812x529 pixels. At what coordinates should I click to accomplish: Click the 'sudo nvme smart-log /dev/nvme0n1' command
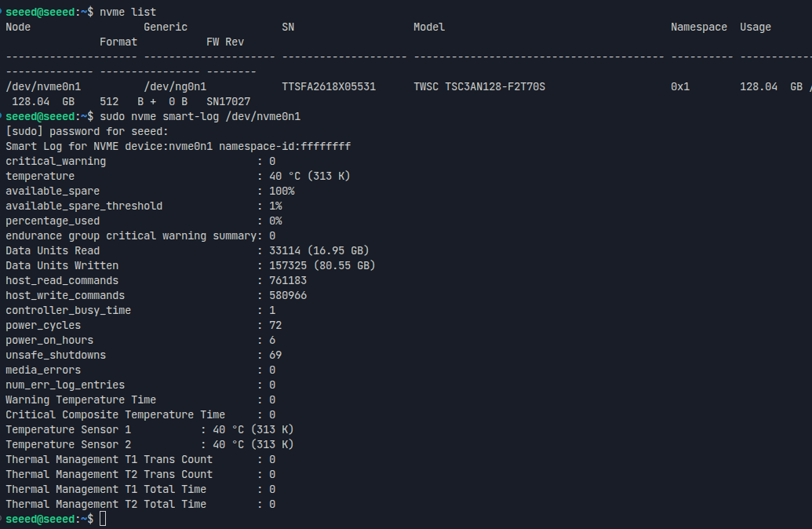200,117
